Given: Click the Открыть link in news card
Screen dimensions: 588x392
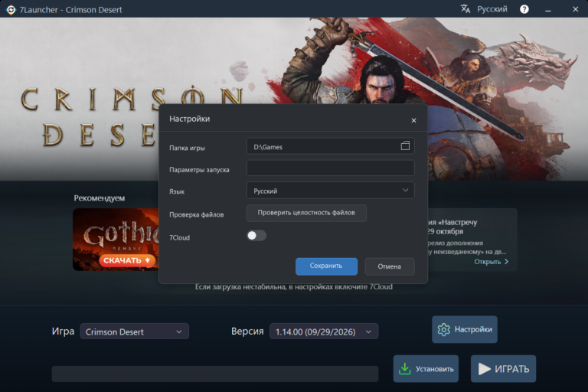Looking at the screenshot, I should tap(488, 261).
